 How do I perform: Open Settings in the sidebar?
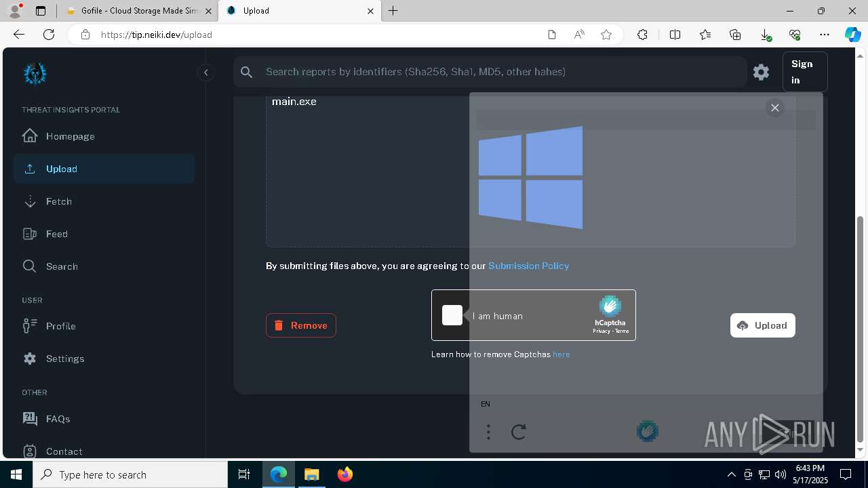tap(104, 359)
